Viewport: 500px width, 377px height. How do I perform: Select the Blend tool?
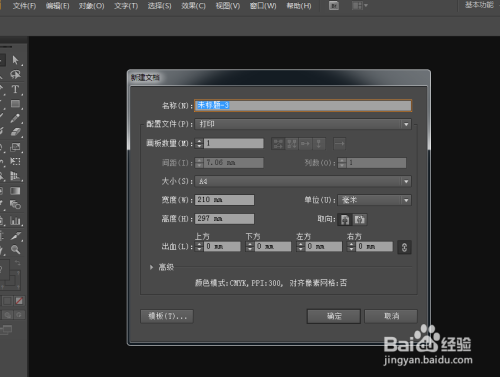click(x=15, y=205)
